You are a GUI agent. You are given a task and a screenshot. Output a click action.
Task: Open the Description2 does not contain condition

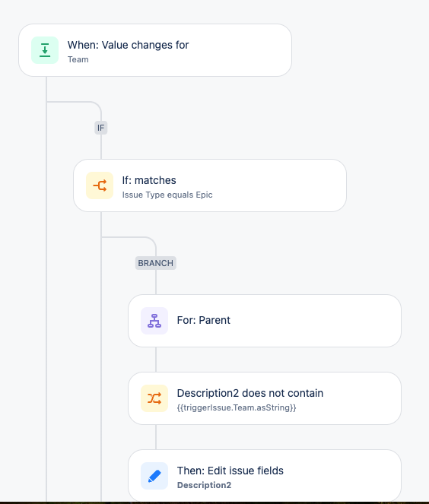pyautogui.click(x=265, y=398)
